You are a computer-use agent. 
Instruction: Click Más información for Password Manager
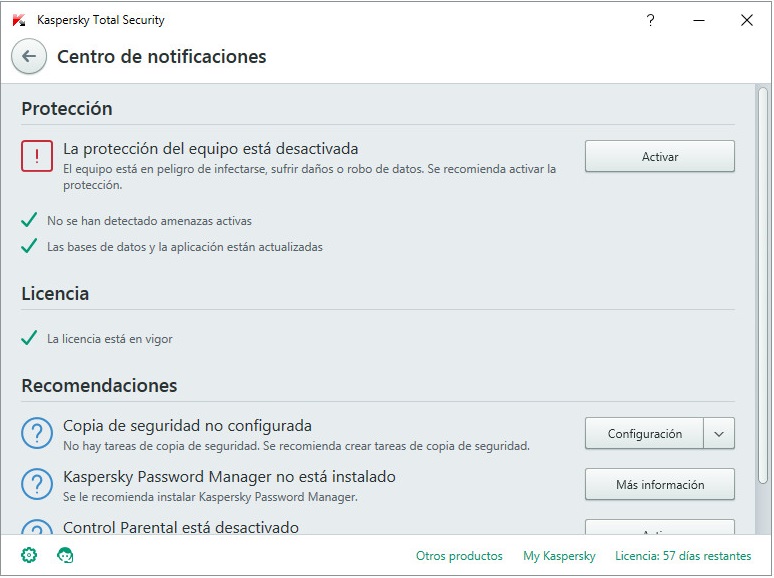pyautogui.click(x=659, y=484)
